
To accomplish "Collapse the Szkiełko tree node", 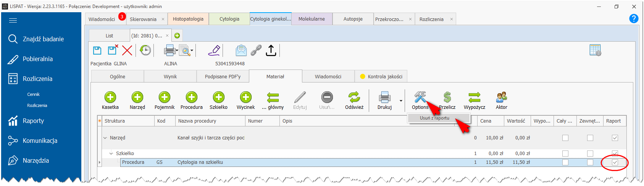I will [x=111, y=154].
